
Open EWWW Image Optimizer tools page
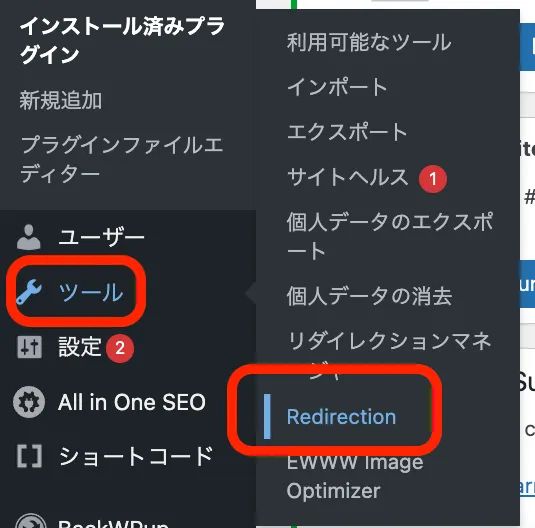coord(355,476)
